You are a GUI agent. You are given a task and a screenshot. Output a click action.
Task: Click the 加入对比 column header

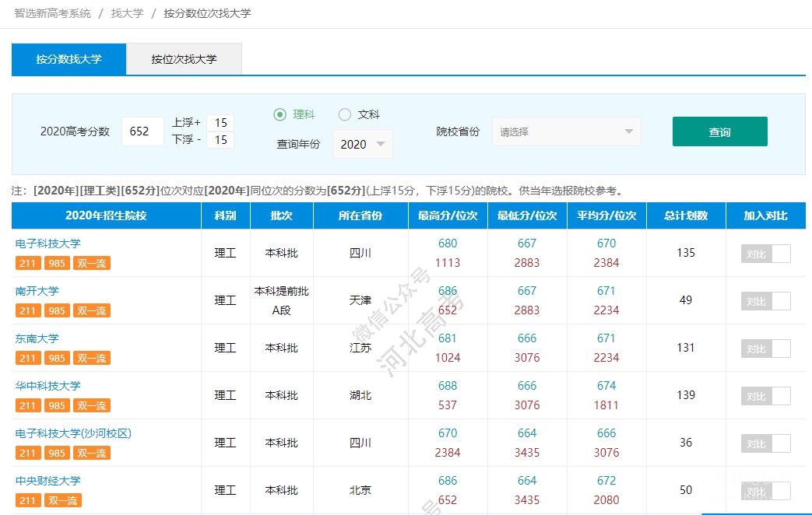pyautogui.click(x=766, y=215)
